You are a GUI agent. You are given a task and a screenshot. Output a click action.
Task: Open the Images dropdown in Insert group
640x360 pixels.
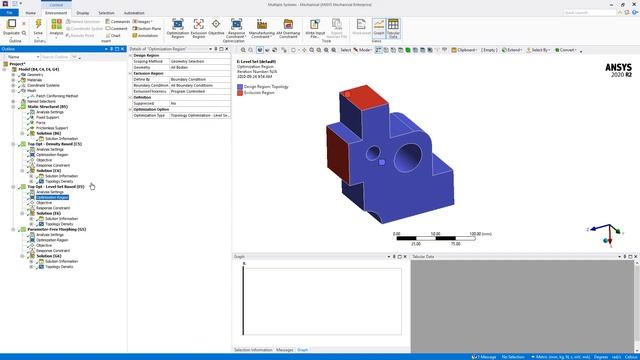pos(142,22)
